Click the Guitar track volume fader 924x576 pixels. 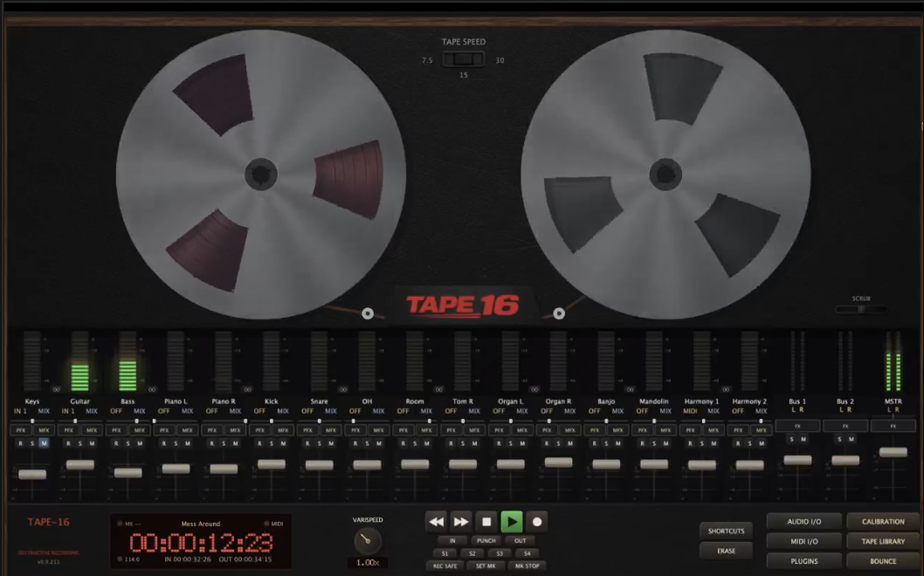point(80,464)
